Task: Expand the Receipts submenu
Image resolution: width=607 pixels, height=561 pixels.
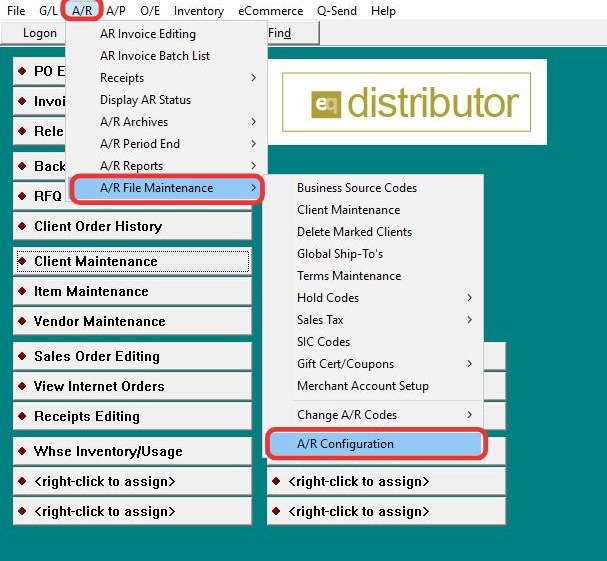Action: point(166,78)
